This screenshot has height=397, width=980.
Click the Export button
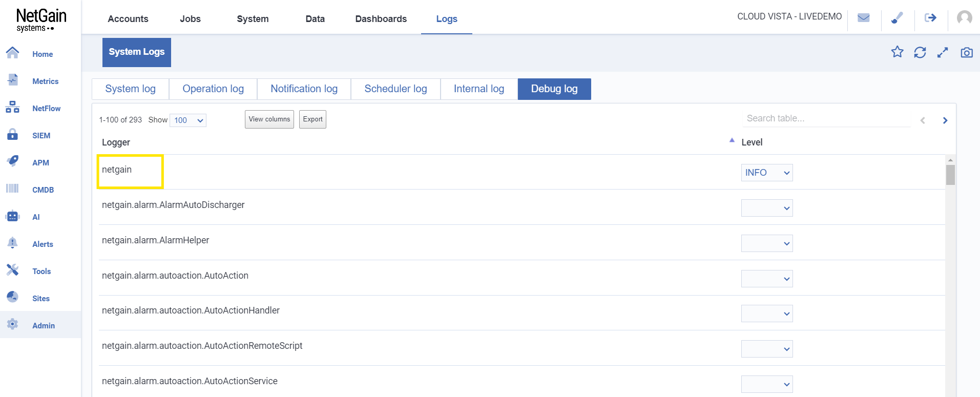[x=312, y=119]
